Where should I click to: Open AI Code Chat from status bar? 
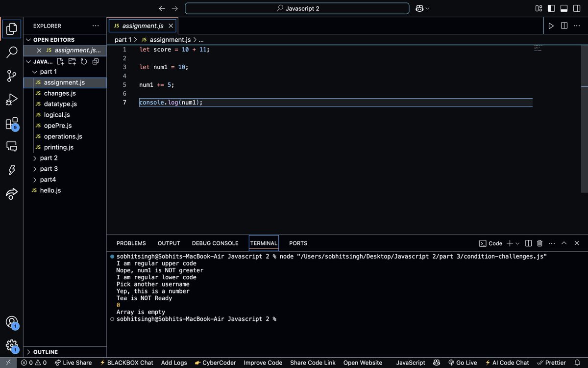[507, 363]
